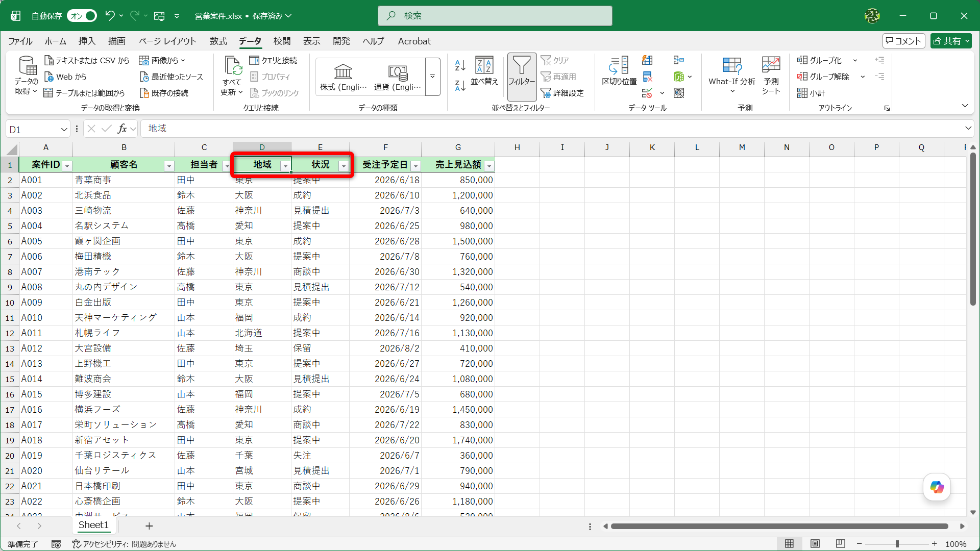Switch to Page Layout view
The width and height of the screenshot is (980, 551).
[815, 544]
